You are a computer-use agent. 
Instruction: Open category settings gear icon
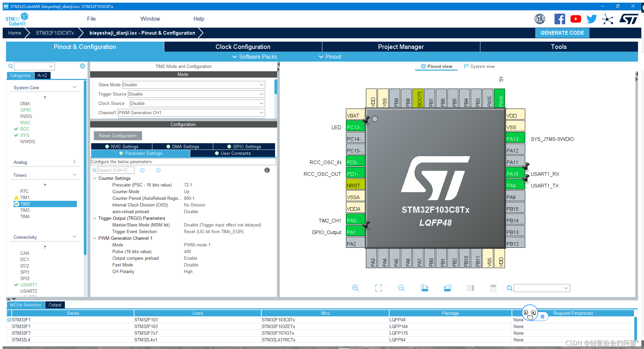(82, 66)
